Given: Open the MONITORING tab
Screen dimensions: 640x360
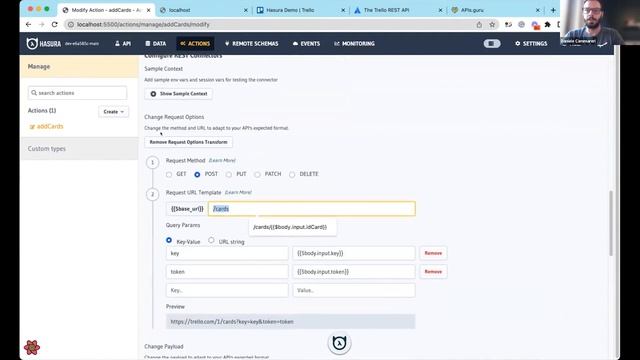Looking at the screenshot, I should coord(354,43).
